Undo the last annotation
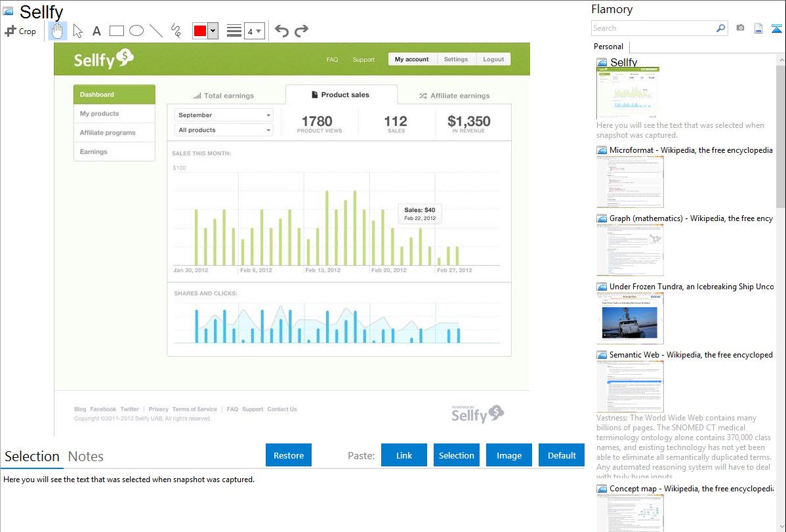 pos(281,31)
